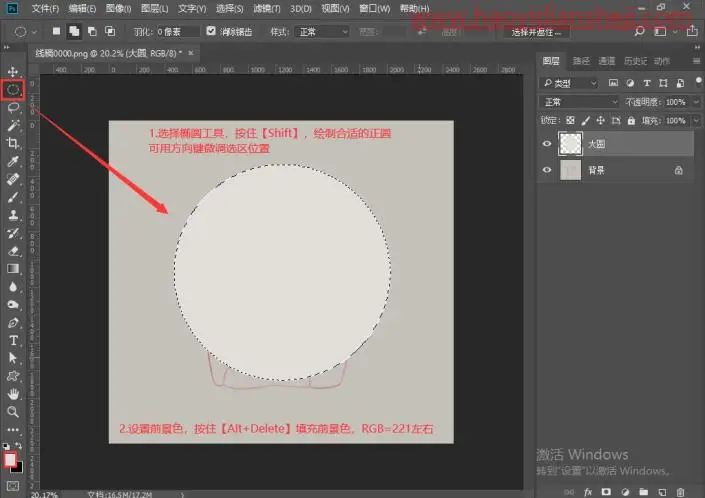Select the Clone Stamp tool
This screenshot has height=498, width=705.
point(13,215)
